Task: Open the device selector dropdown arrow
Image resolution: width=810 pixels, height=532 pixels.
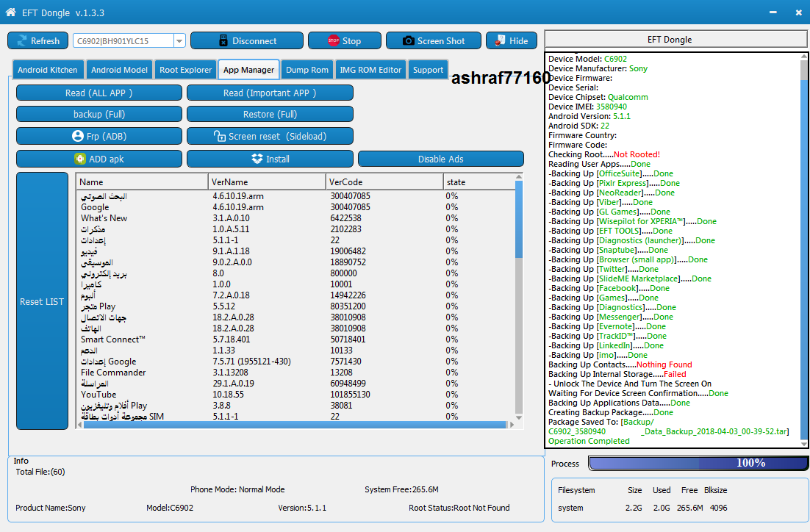Action: tap(179, 41)
